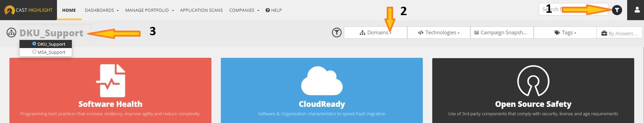Click the CAST Highlight logo
The height and width of the screenshot is (123, 644).
click(x=28, y=10)
